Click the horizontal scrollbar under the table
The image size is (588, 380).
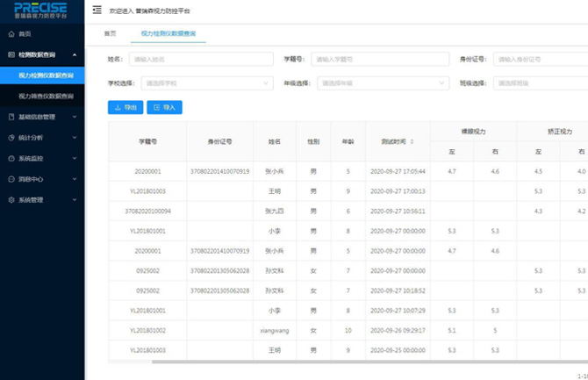[x=351, y=362]
